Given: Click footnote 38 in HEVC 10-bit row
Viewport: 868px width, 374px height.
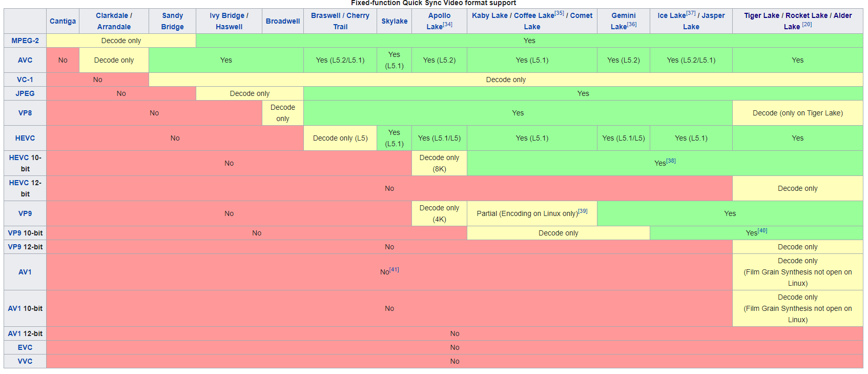Looking at the screenshot, I should pyautogui.click(x=671, y=161).
